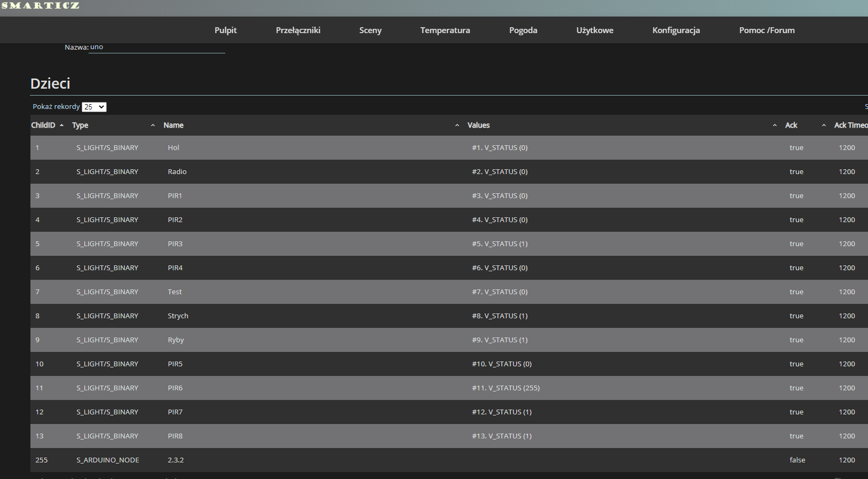The height and width of the screenshot is (479, 868).
Task: Visit Pomoc /Forum page
Action: 767,30
